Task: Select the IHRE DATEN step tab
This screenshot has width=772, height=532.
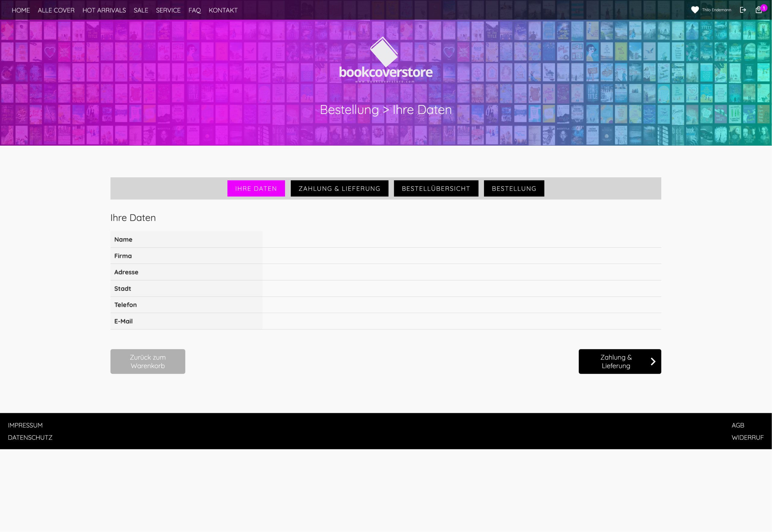Action: click(256, 189)
